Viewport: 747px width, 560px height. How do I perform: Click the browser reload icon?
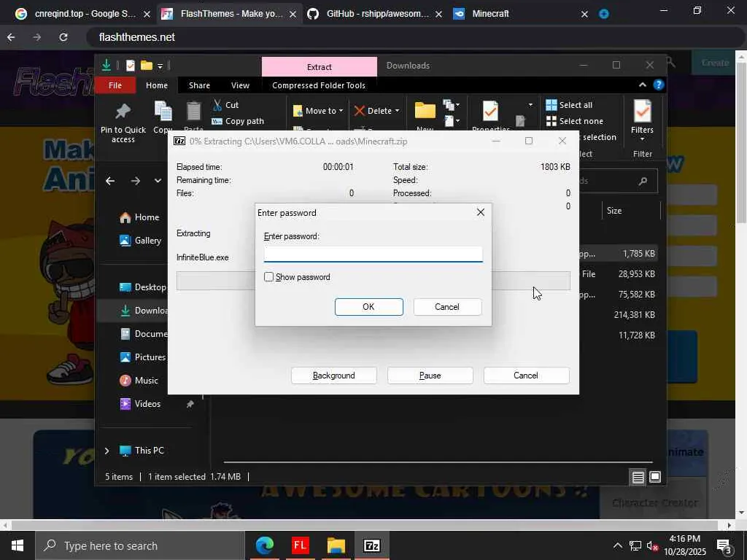pyautogui.click(x=63, y=37)
